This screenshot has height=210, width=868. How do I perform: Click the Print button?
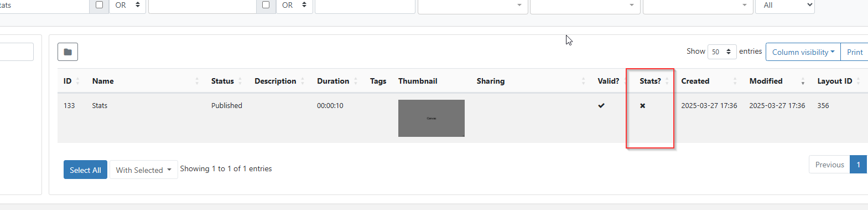[854, 52]
